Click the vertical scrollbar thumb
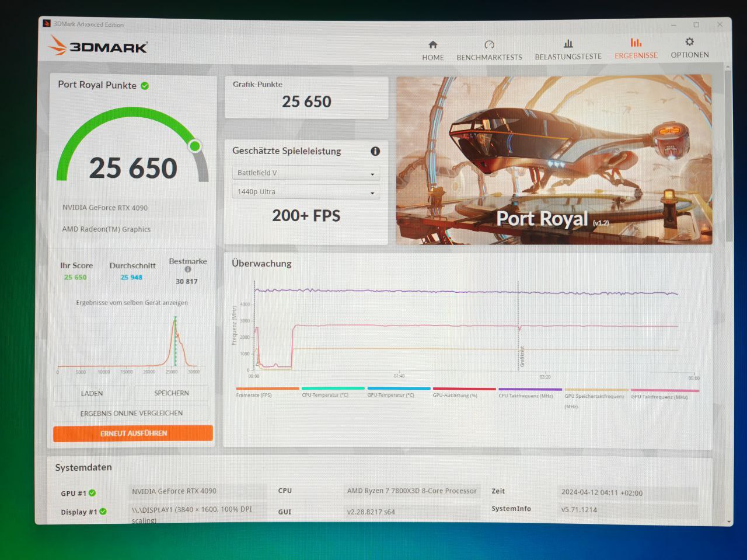The height and width of the screenshot is (560, 747). [x=728, y=155]
